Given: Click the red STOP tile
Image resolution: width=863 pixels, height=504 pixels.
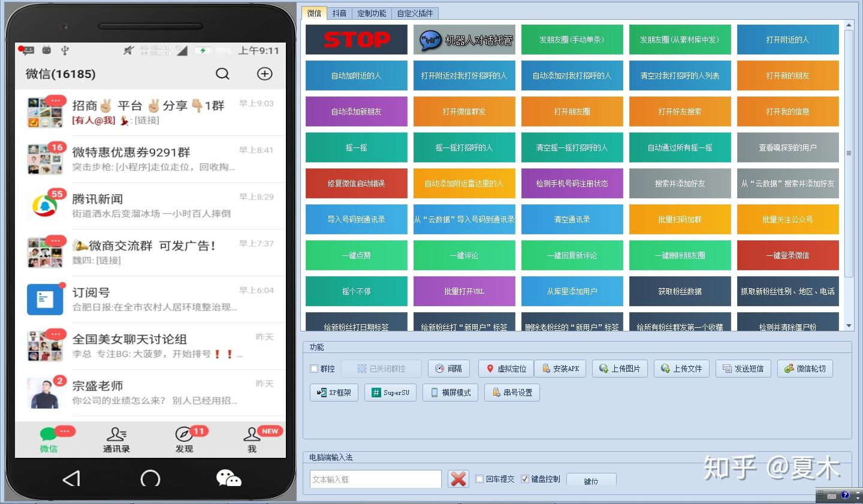Looking at the screenshot, I should pyautogui.click(x=357, y=40).
